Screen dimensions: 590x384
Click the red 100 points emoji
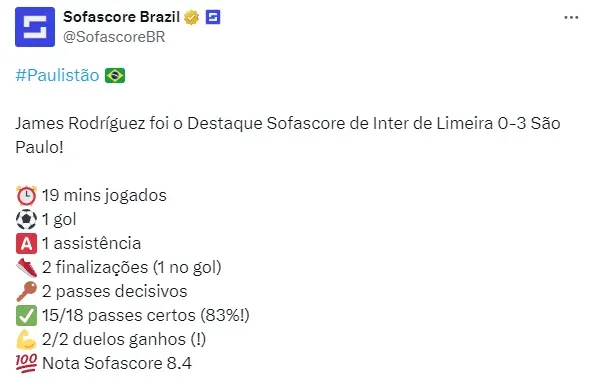26,363
